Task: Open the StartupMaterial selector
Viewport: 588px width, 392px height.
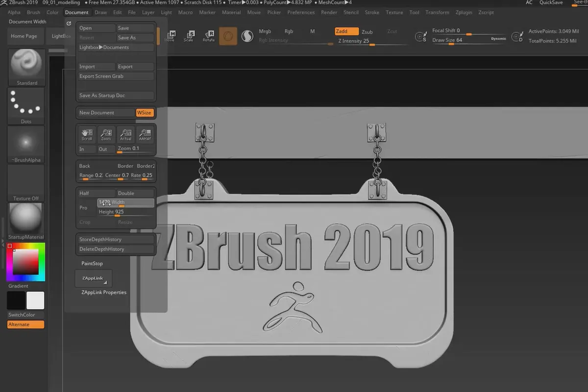Action: (26, 221)
